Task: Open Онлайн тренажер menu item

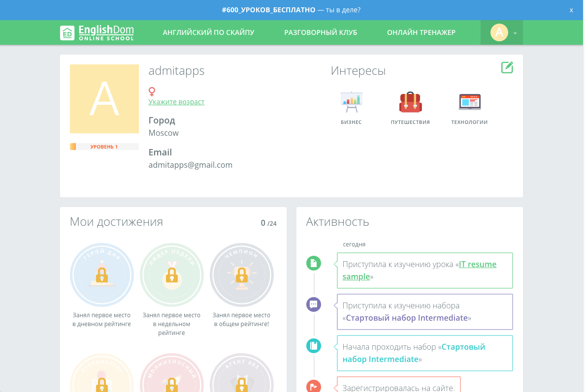Action: coord(421,32)
